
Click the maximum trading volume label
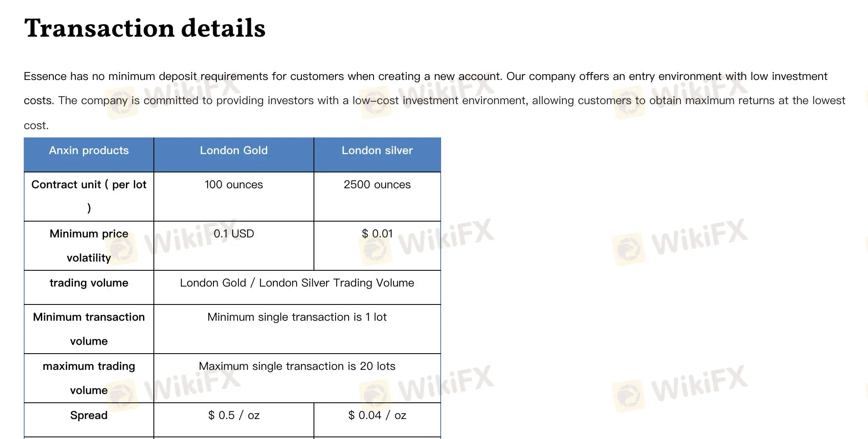point(89,378)
